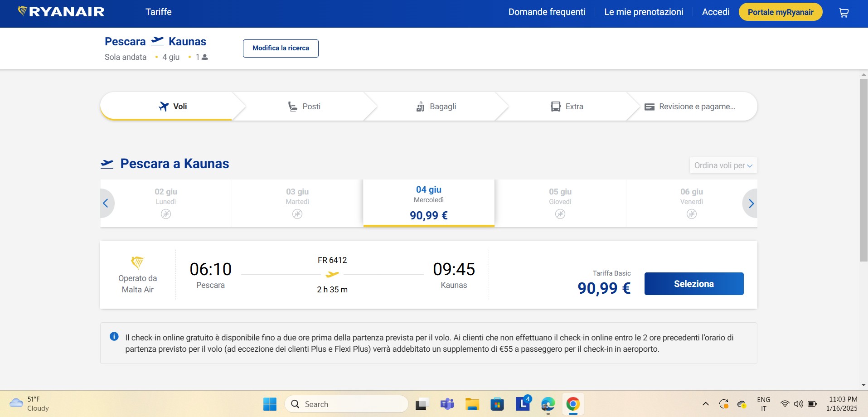Open the Revisione e pagamento step

point(689,107)
